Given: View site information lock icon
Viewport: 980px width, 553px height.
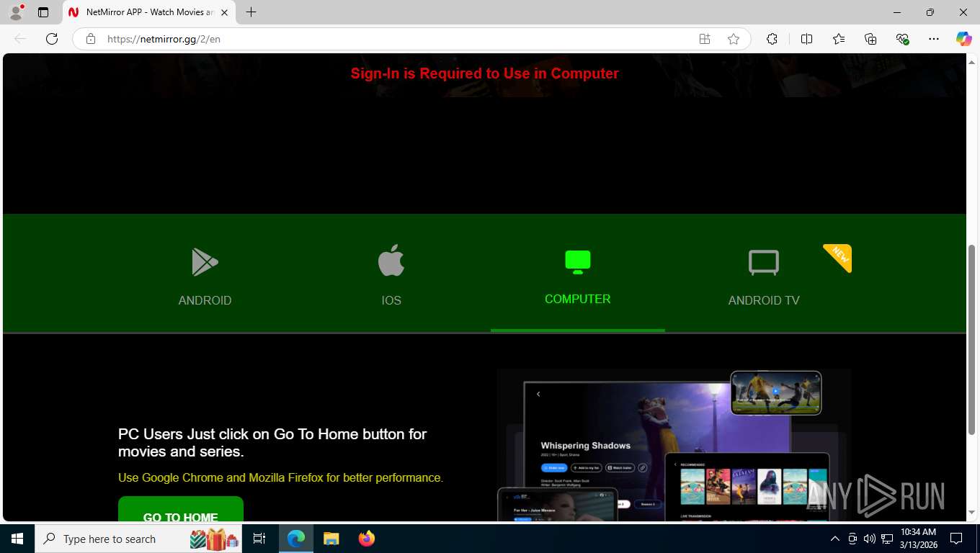Looking at the screenshot, I should 91,39.
